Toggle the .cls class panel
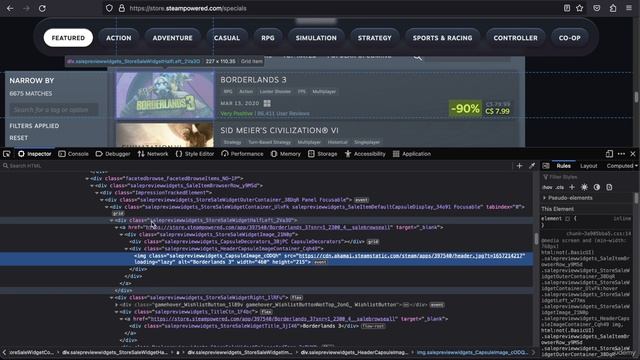The height and width of the screenshot is (360, 640). pos(560,187)
